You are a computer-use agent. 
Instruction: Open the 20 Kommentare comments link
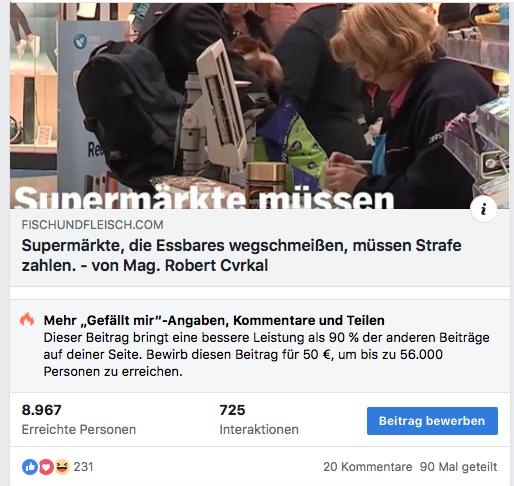368,467
